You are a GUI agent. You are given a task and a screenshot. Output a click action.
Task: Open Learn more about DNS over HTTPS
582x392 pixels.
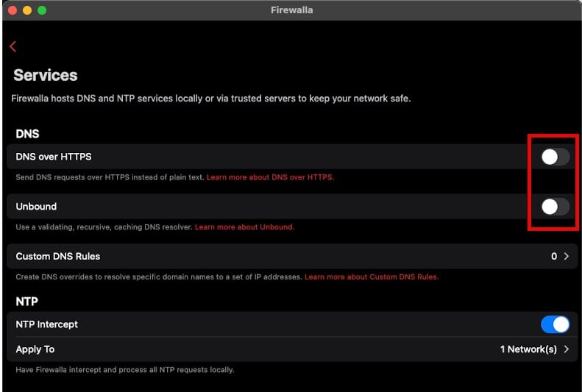tap(270, 177)
